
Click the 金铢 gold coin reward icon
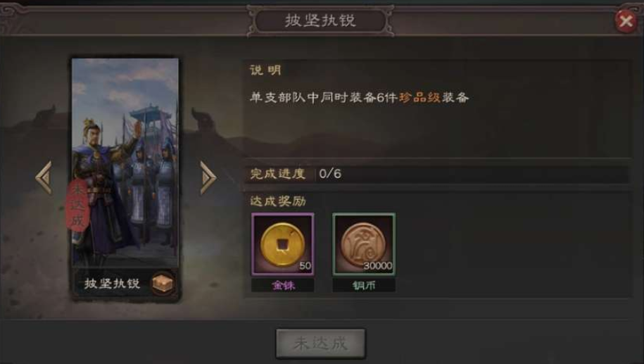[282, 244]
